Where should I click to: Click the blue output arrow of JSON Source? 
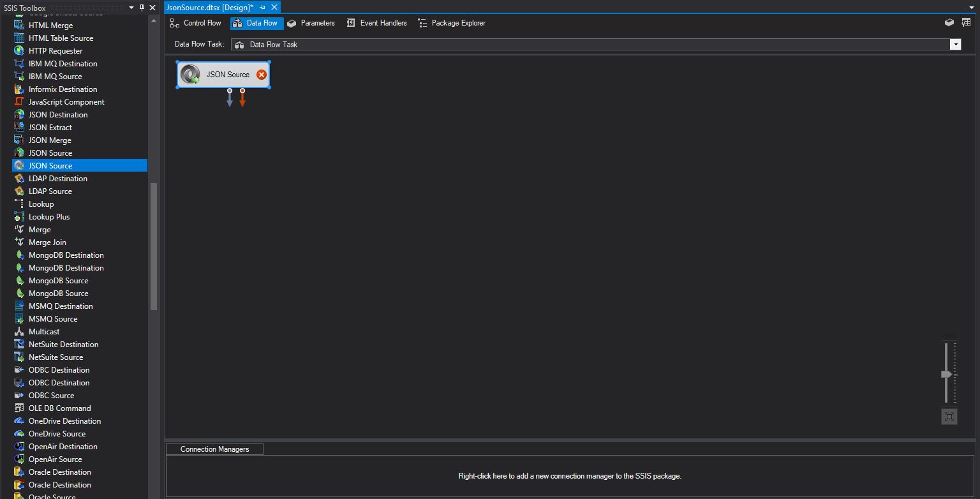click(x=230, y=98)
